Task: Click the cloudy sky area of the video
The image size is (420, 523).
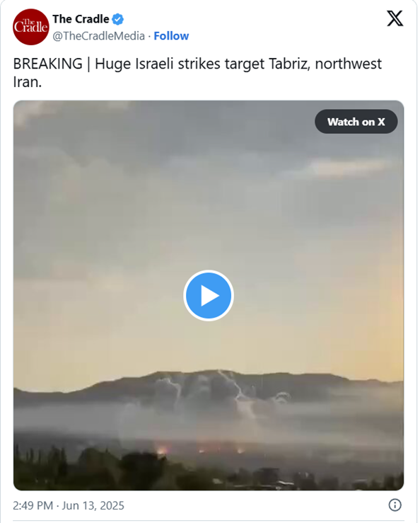Action: pos(209,200)
